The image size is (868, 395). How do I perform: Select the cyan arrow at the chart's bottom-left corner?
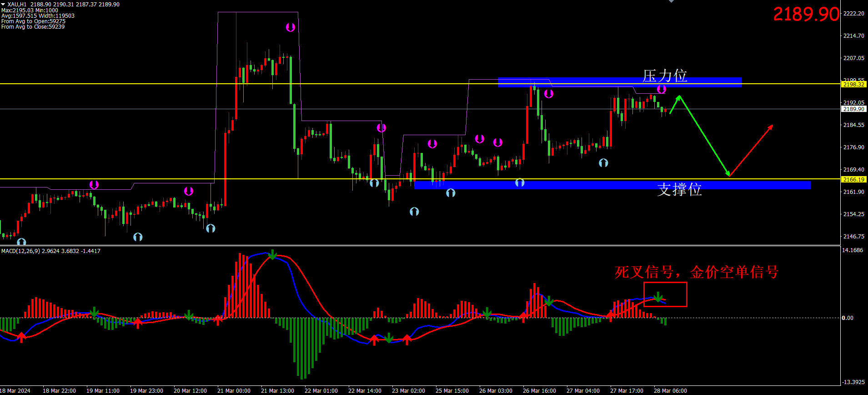pyautogui.click(x=21, y=242)
